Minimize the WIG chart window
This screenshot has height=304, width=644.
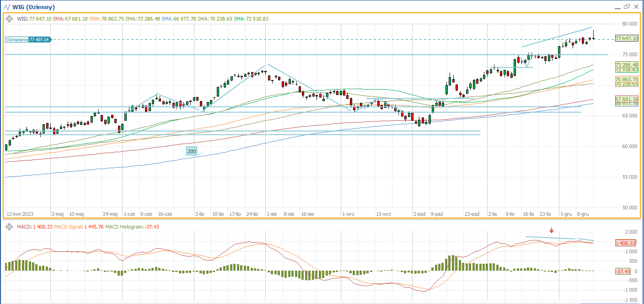617,7
